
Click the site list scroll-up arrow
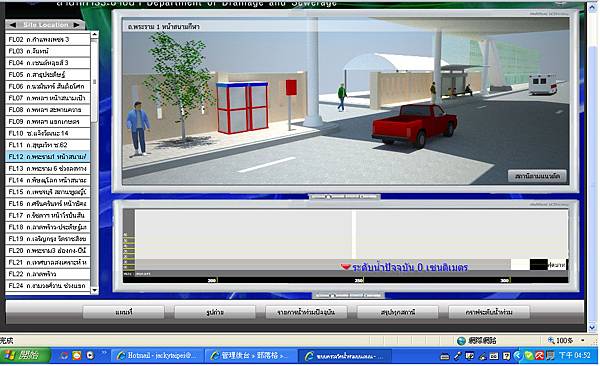[95, 35]
